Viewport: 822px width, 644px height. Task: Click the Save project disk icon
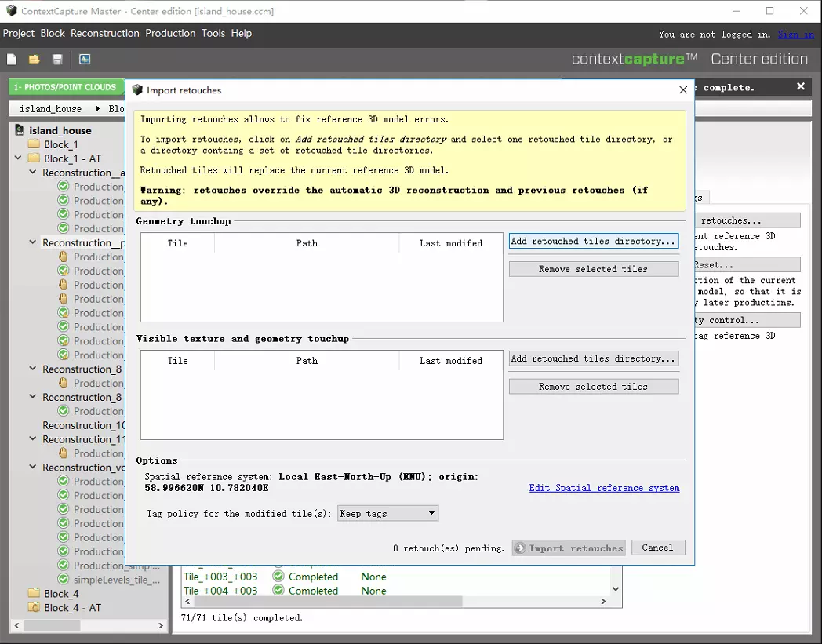coord(57,60)
